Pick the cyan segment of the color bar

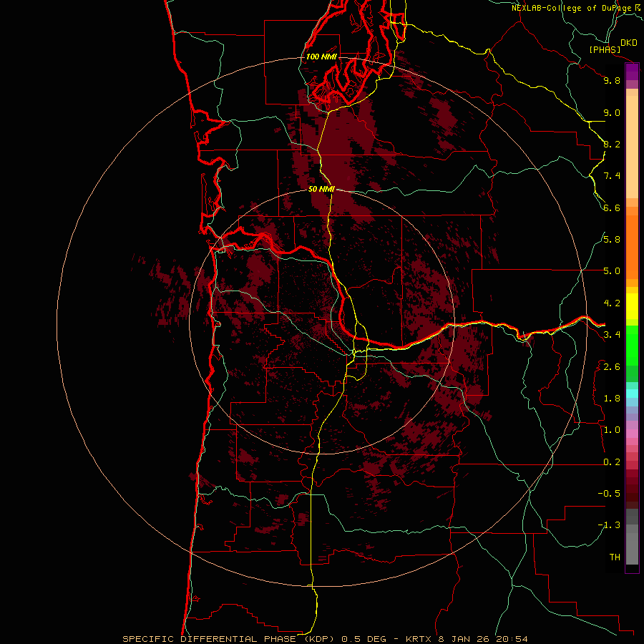tap(632, 394)
